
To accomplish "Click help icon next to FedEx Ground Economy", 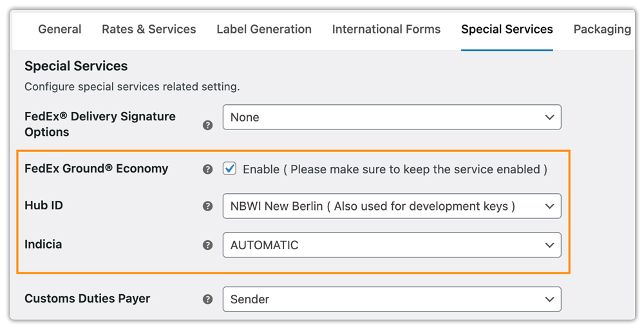I will pyautogui.click(x=207, y=169).
